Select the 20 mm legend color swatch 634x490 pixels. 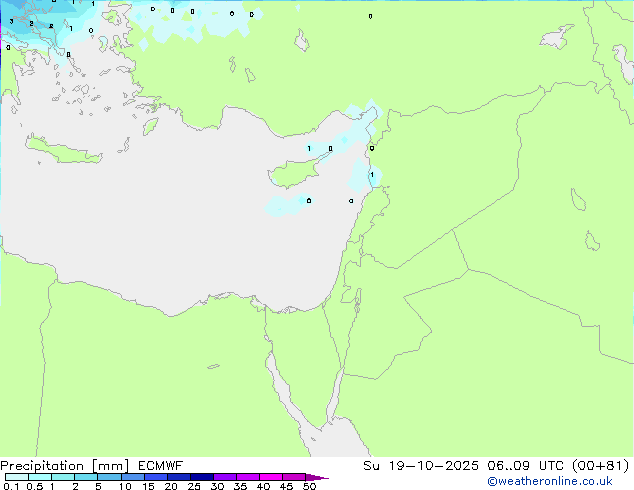[x=178, y=477]
